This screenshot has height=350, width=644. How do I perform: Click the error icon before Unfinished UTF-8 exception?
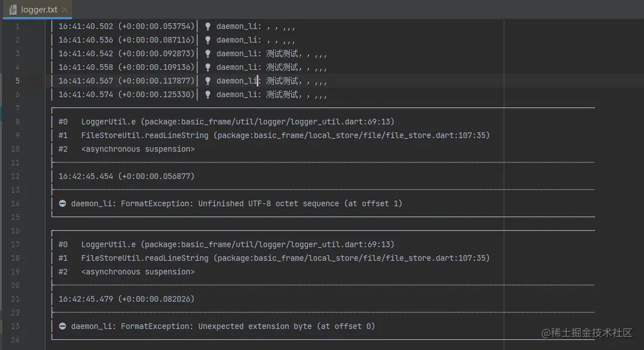coord(62,203)
